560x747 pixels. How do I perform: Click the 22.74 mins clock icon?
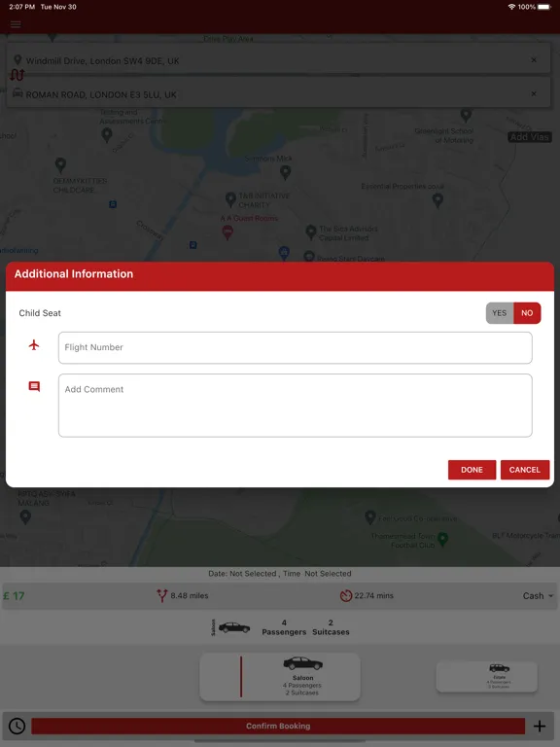(x=346, y=595)
